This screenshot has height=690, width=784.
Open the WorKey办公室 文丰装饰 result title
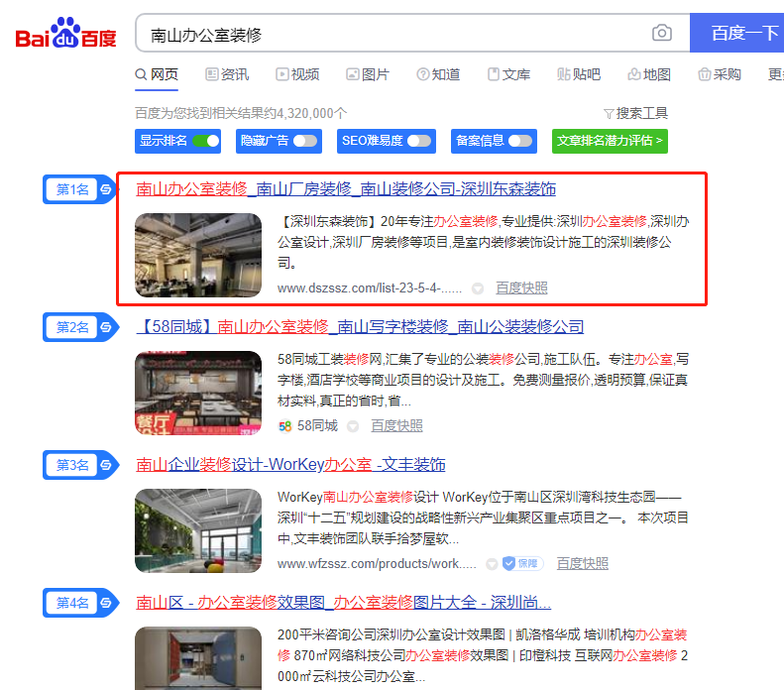point(290,465)
